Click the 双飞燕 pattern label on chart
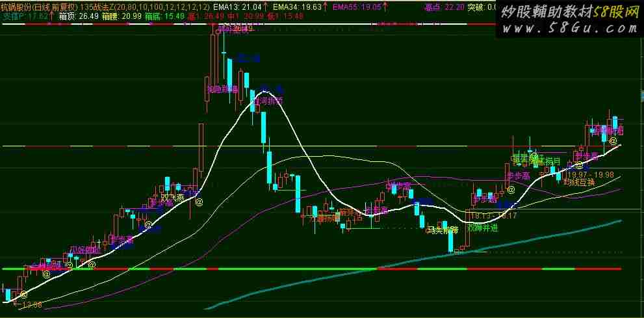The height and width of the screenshot is (318, 644). [x=172, y=198]
